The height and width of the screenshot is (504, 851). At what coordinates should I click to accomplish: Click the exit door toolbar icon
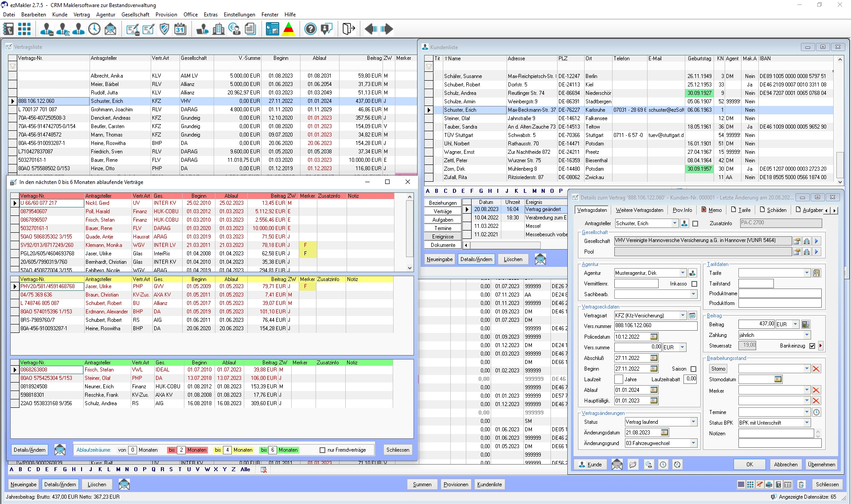coord(348,29)
